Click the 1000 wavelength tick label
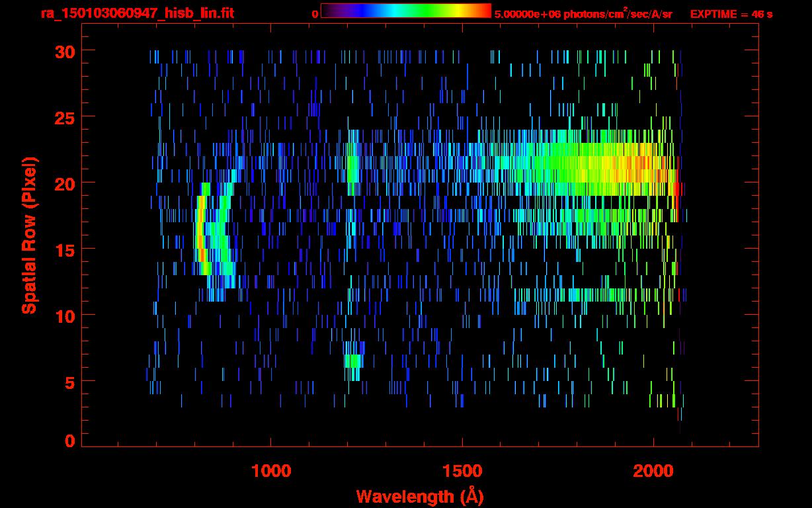 (x=271, y=471)
